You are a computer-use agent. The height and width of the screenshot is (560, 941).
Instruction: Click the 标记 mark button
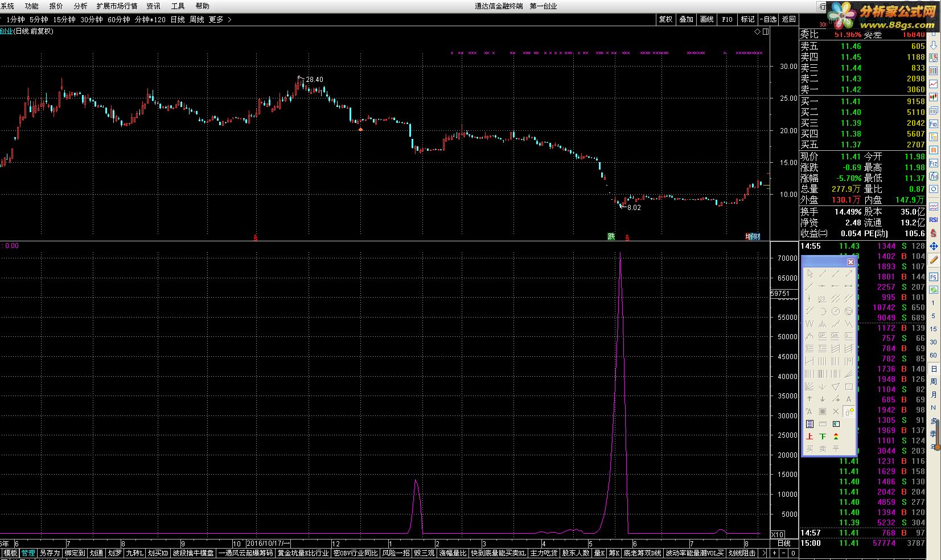[748, 19]
